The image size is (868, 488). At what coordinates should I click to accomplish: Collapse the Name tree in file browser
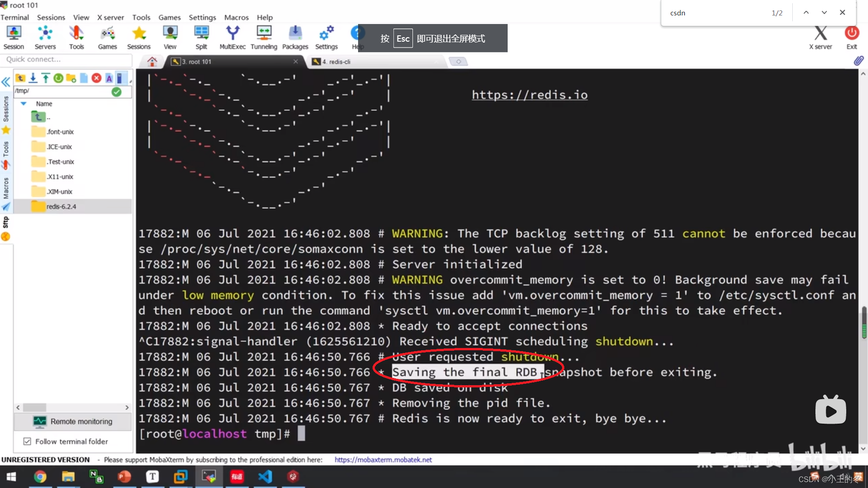tap(24, 104)
